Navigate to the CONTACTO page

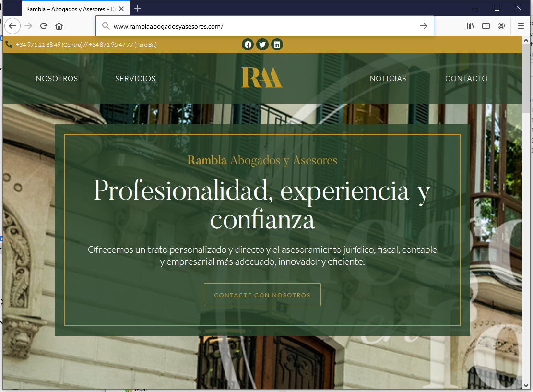[466, 79]
